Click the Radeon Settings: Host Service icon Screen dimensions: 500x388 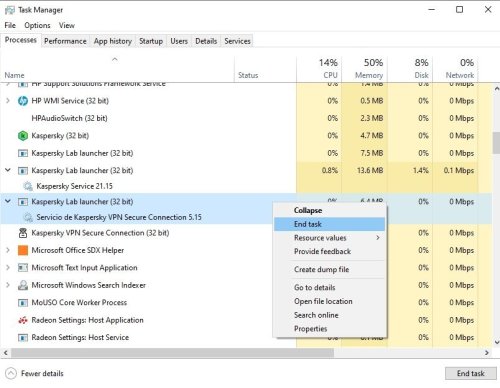(x=23, y=337)
